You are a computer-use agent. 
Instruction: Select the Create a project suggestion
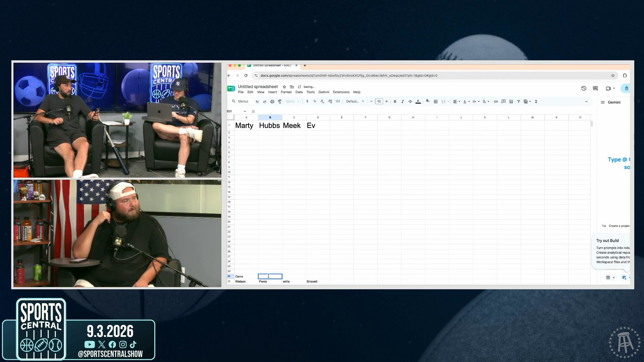pos(616,226)
